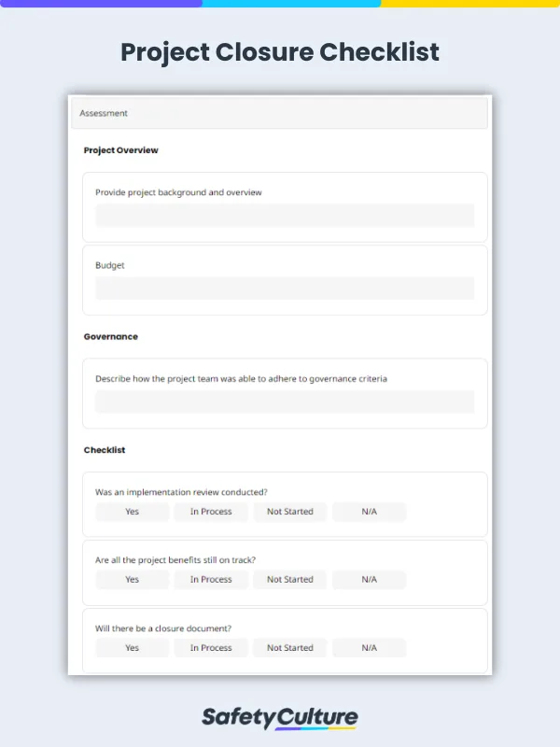Select the Checklist section heading
Screen dimensions: 560x747
(x=104, y=450)
